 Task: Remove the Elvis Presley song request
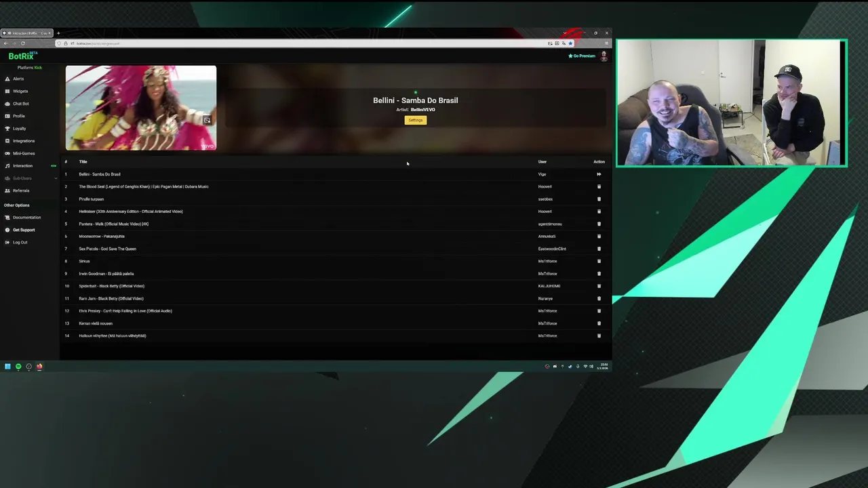(x=599, y=311)
